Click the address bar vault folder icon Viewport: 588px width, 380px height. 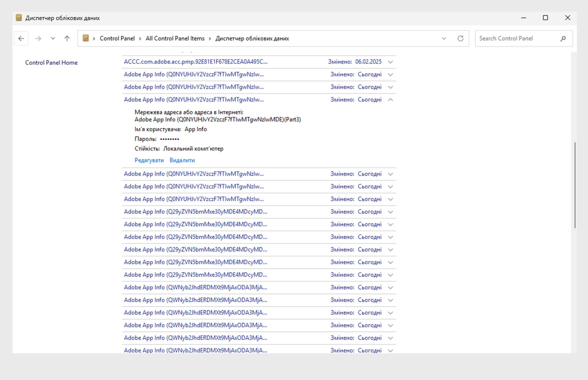[86, 38]
